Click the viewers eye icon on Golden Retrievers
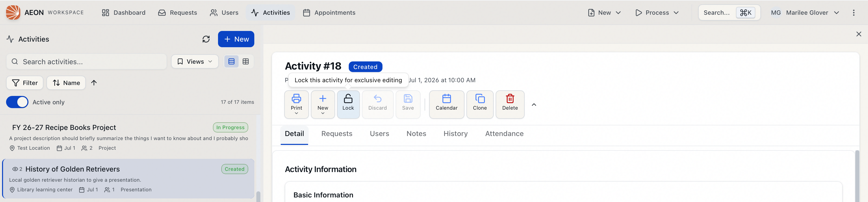868x202 pixels. coord(15,169)
